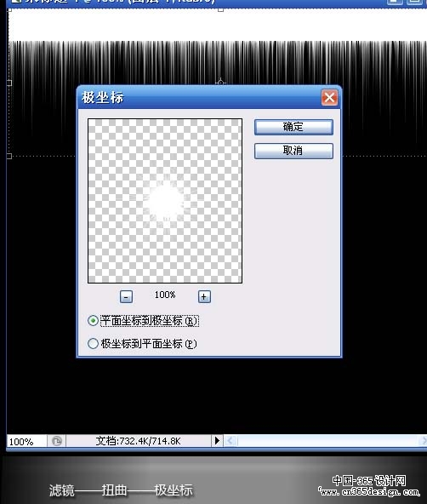427x504 pixels.
Task: Click the 100% zoom field in status bar
Action: 27,441
